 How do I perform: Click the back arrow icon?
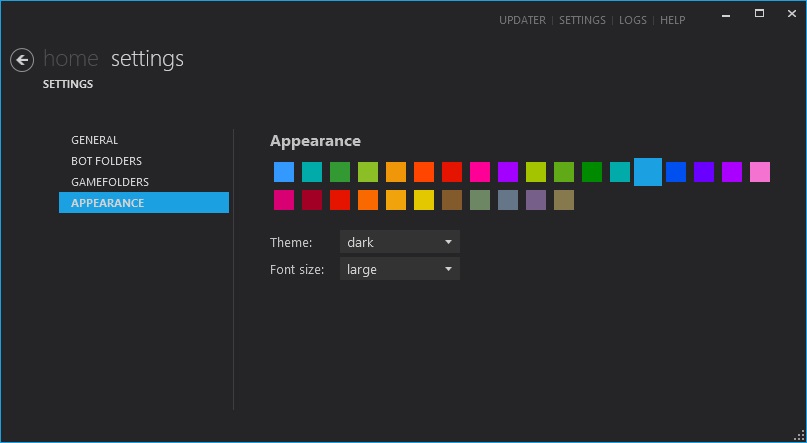pos(22,60)
